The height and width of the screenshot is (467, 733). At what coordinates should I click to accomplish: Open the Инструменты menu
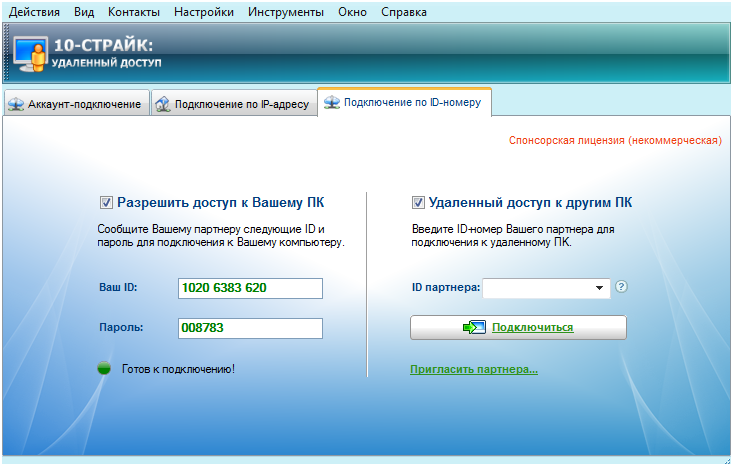(x=286, y=12)
